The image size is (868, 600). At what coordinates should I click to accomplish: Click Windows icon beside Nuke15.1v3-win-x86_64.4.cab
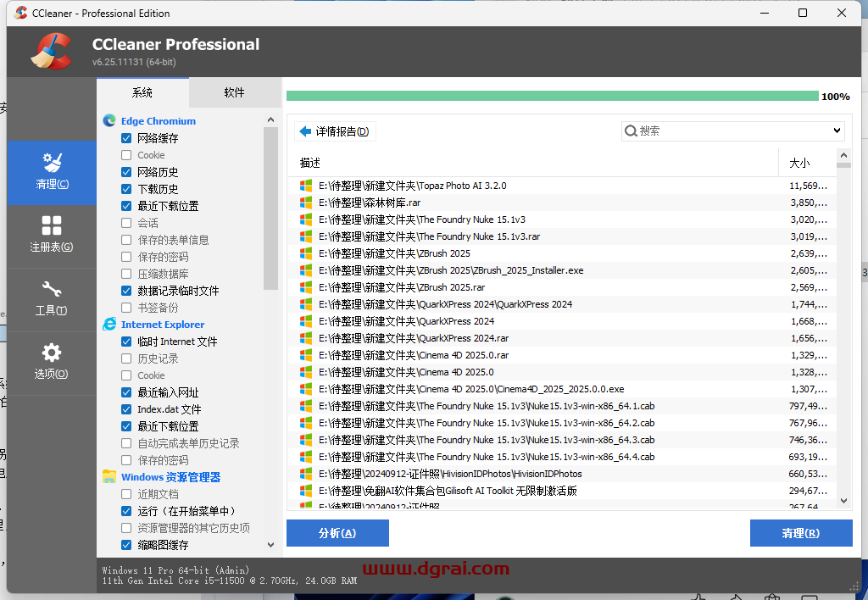[305, 457]
